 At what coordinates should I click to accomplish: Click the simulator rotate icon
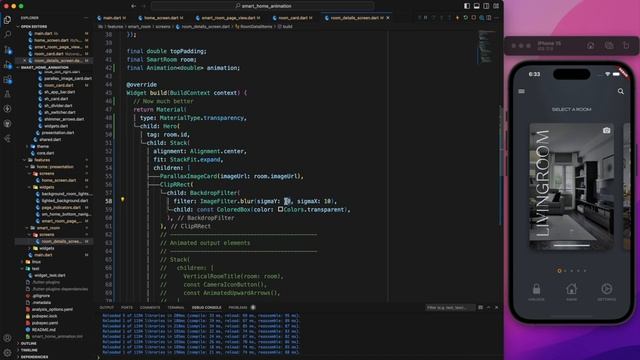coord(626,45)
